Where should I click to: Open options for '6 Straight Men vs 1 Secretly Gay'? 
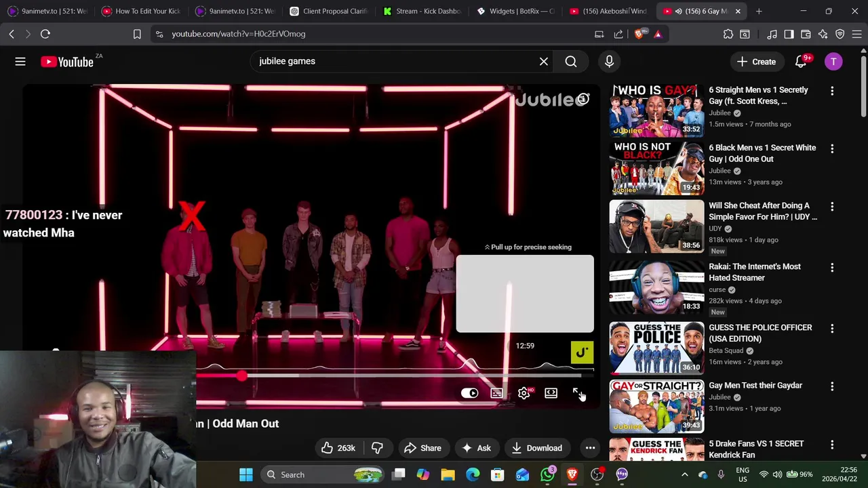832,91
